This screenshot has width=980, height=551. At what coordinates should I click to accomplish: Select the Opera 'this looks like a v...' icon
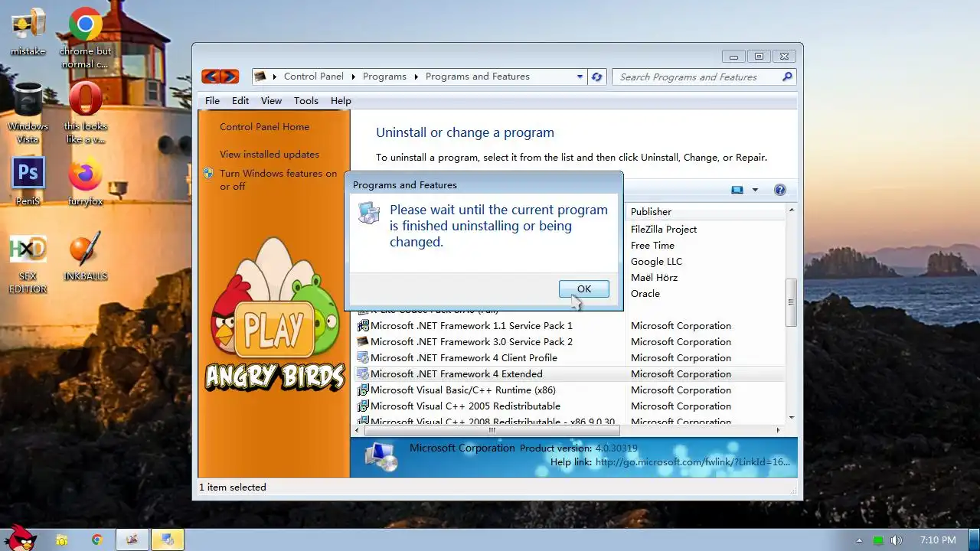86,112
